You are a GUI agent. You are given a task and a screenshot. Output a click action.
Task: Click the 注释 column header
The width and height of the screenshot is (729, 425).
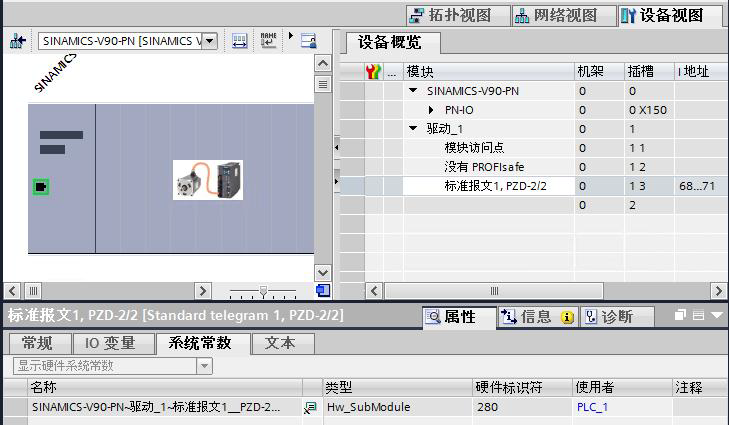tap(700, 387)
